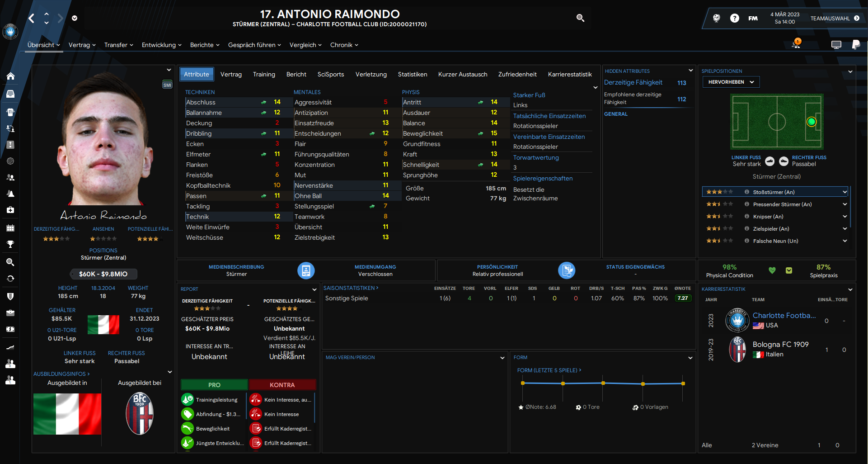Click the Charlotte FC club badge top-left

(10, 32)
